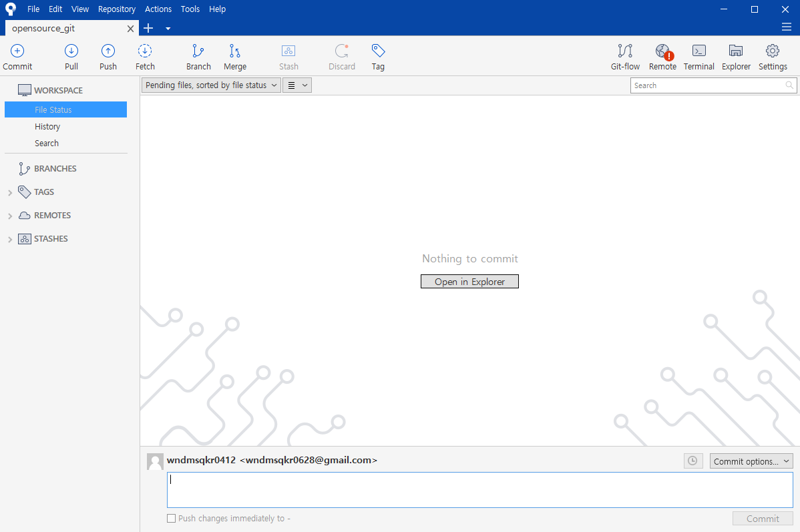Click the Push toolbar icon

(108, 51)
